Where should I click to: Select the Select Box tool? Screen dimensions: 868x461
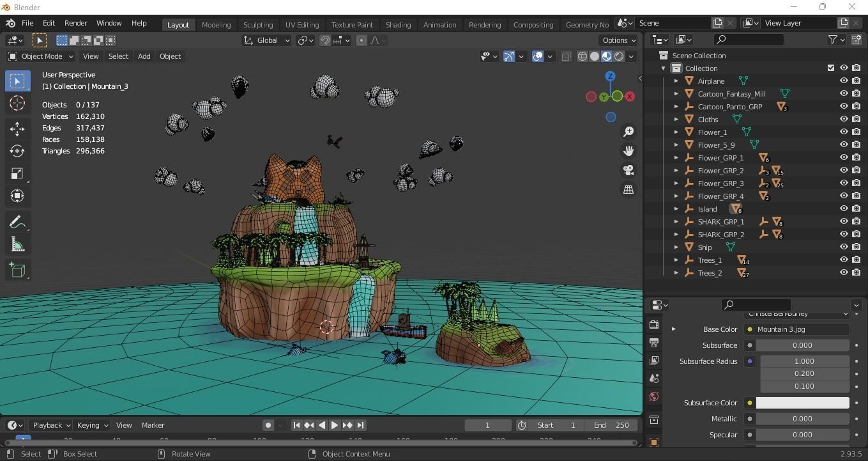pyautogui.click(x=17, y=81)
